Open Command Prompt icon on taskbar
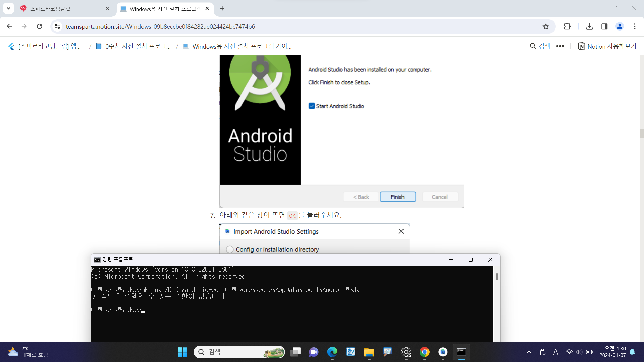 pos(461,352)
